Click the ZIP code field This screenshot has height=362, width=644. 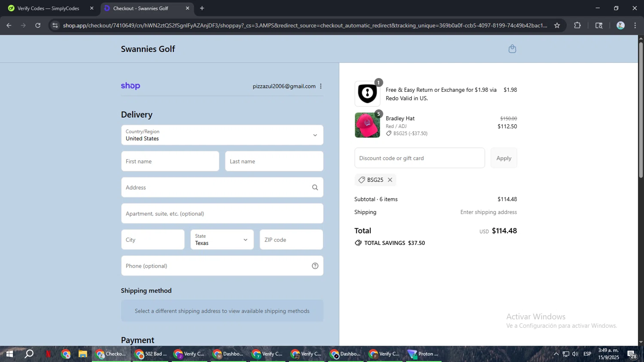click(291, 240)
